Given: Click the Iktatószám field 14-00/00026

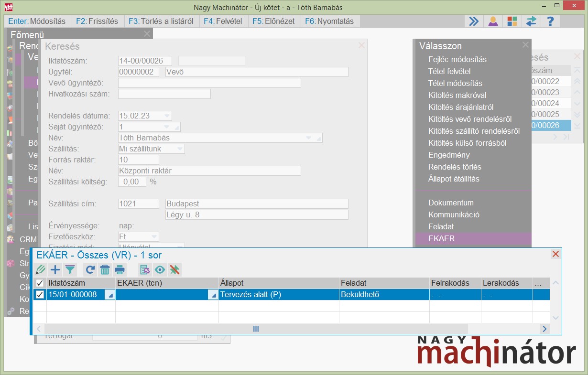Looking at the screenshot, I should coord(145,61).
